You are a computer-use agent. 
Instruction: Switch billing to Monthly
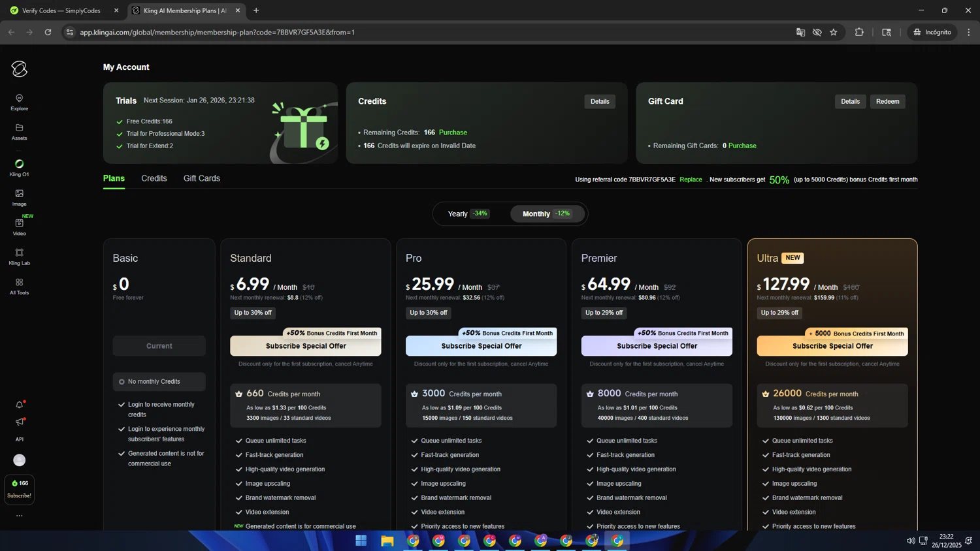pos(547,213)
